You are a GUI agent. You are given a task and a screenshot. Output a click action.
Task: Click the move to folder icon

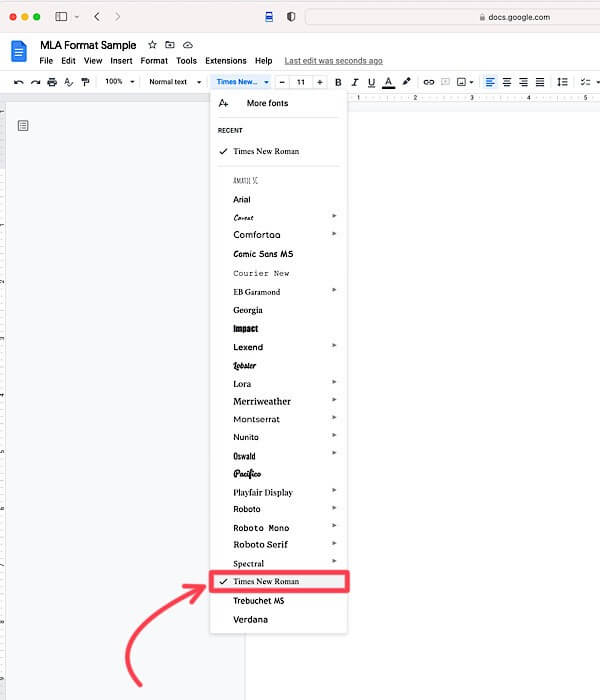(170, 45)
